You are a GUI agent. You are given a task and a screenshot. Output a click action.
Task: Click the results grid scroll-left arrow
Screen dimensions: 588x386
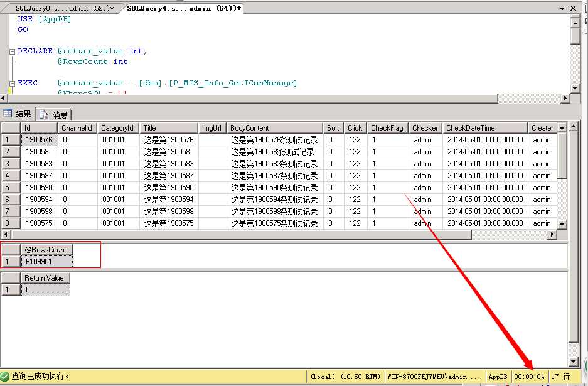click(5, 235)
